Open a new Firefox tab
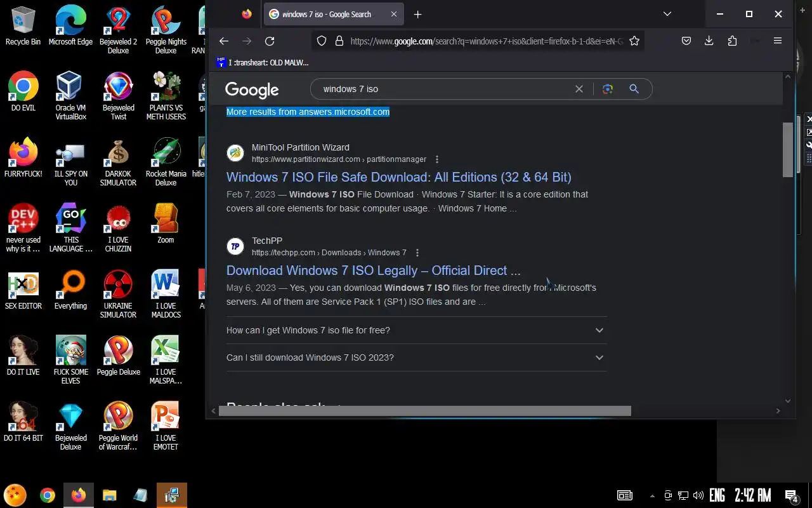 417,14
